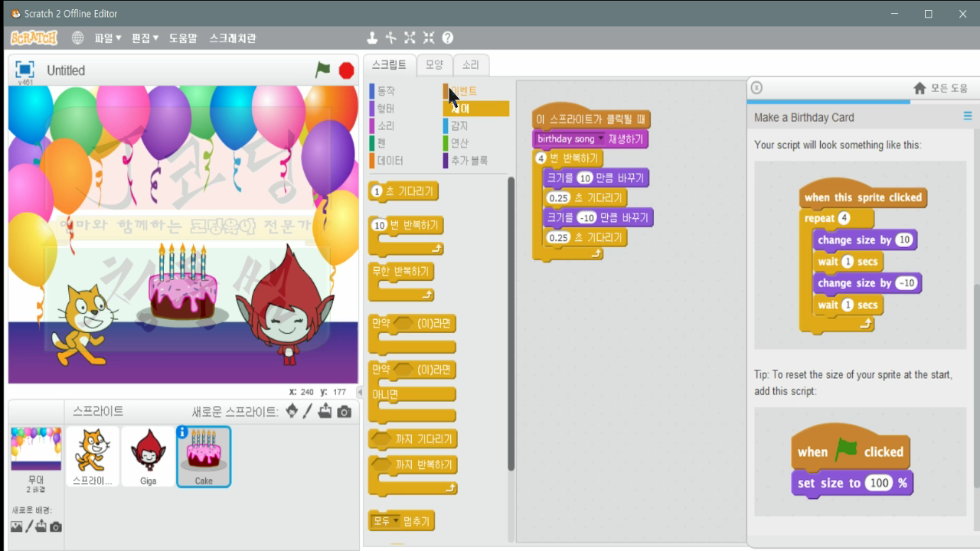Viewport: 980px width, 551px height.
Task: Select the Grow sprite tool
Action: tap(410, 37)
